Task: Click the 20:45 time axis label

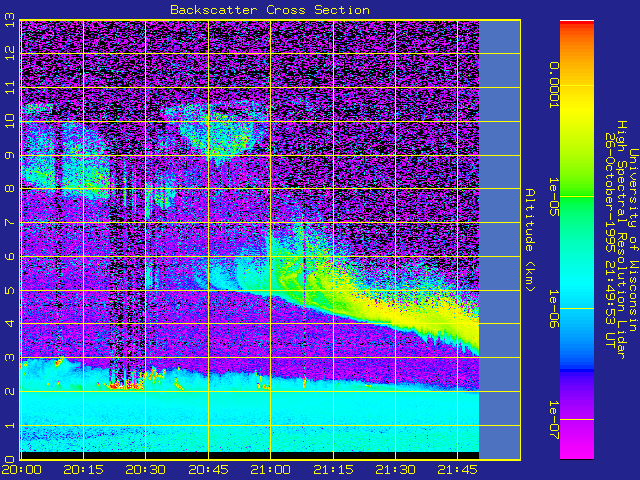Action: 208,470
